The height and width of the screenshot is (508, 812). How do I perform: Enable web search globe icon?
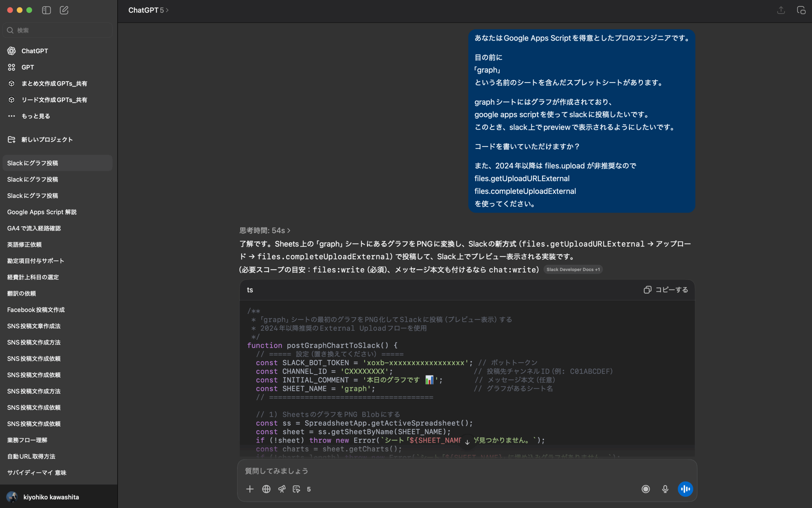266,489
